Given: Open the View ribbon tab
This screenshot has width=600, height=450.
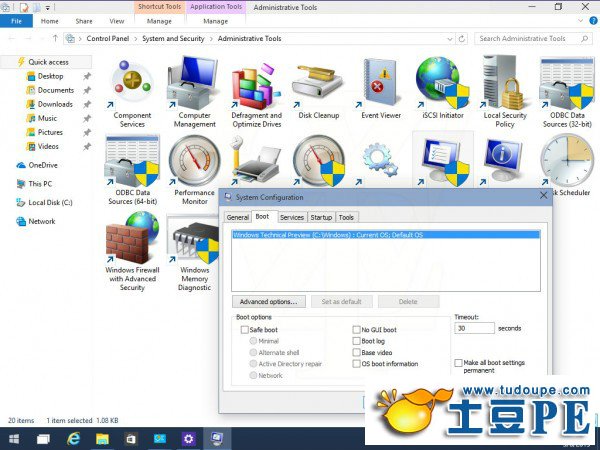Looking at the screenshot, I should (x=117, y=21).
